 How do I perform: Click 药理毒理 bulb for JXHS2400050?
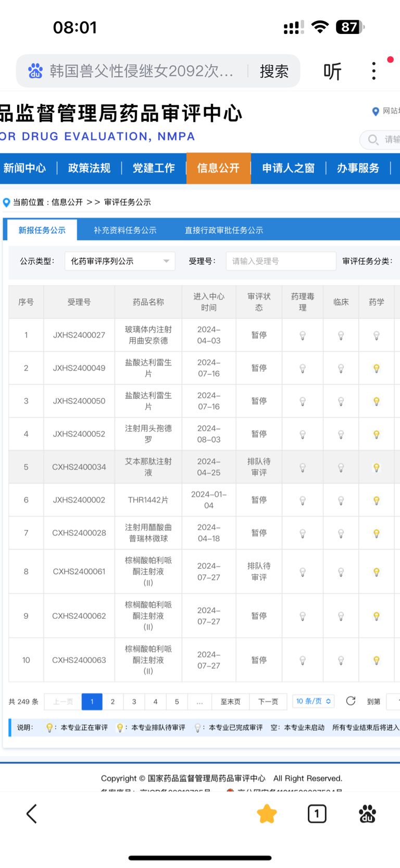(x=303, y=401)
